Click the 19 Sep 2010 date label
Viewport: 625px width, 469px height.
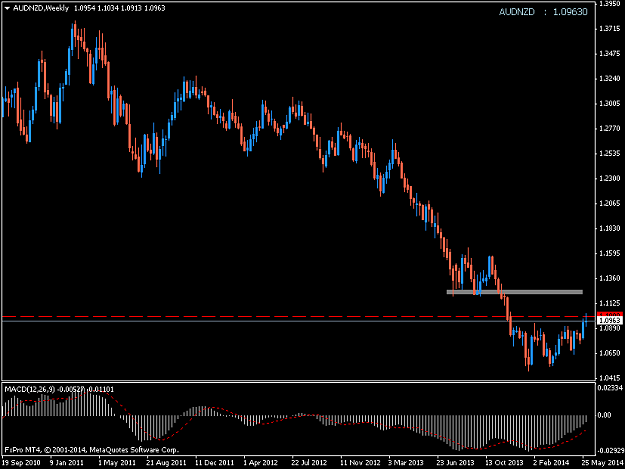[21, 463]
